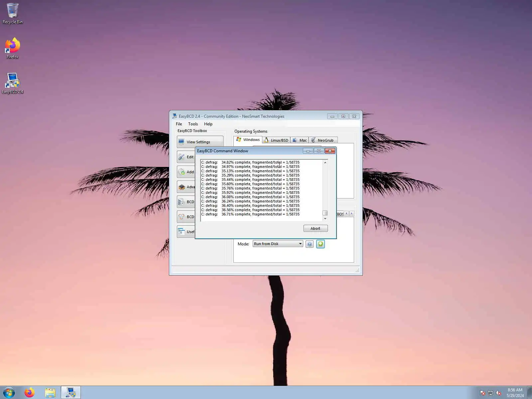Expand the Mode dropdown showing Run from Disk
This screenshot has width=532, height=399.
tap(278, 244)
